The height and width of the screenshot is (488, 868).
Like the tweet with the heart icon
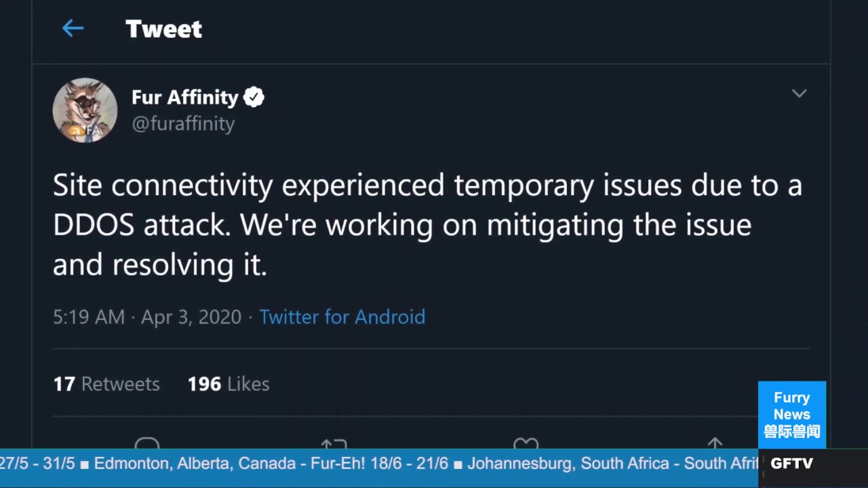coord(526,443)
